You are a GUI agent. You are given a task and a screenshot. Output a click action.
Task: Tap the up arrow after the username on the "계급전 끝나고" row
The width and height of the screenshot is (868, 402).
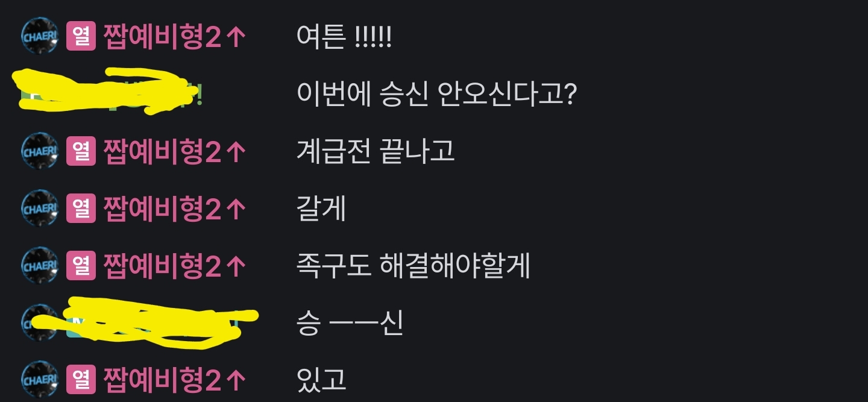point(236,152)
